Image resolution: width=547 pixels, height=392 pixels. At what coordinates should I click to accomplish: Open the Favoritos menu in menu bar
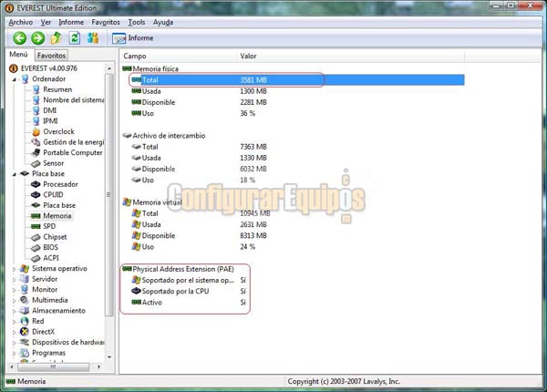pos(106,22)
